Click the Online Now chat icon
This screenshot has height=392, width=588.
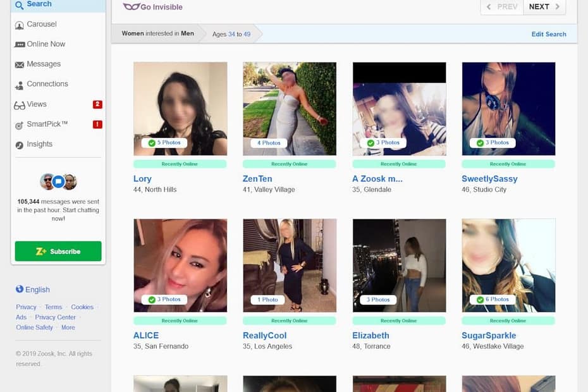pos(20,44)
